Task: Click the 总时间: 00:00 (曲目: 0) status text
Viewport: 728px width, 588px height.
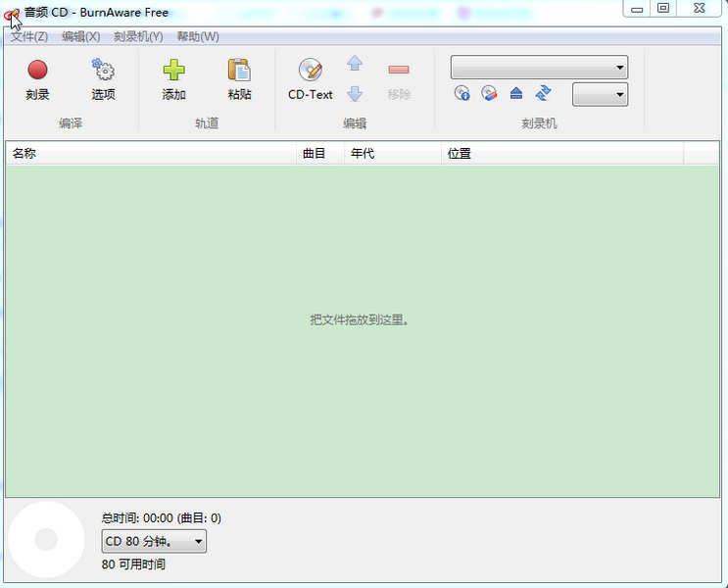Action: click(x=161, y=517)
